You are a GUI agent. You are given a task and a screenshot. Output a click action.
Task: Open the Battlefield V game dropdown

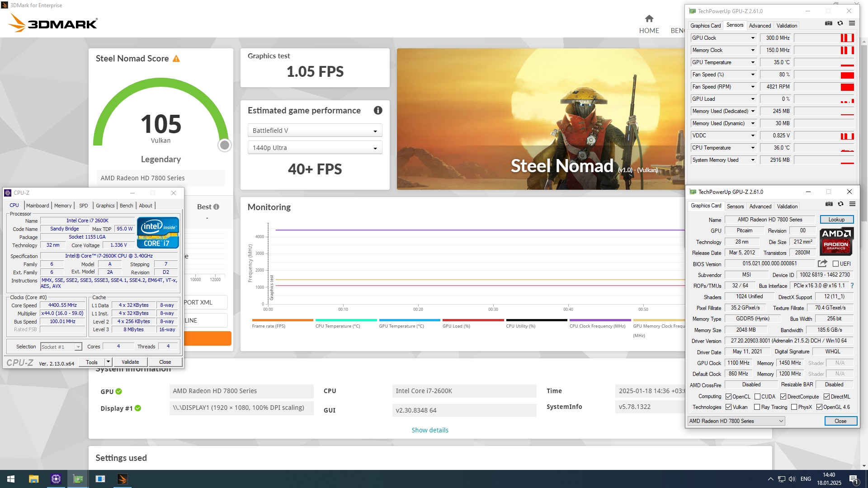(x=315, y=131)
